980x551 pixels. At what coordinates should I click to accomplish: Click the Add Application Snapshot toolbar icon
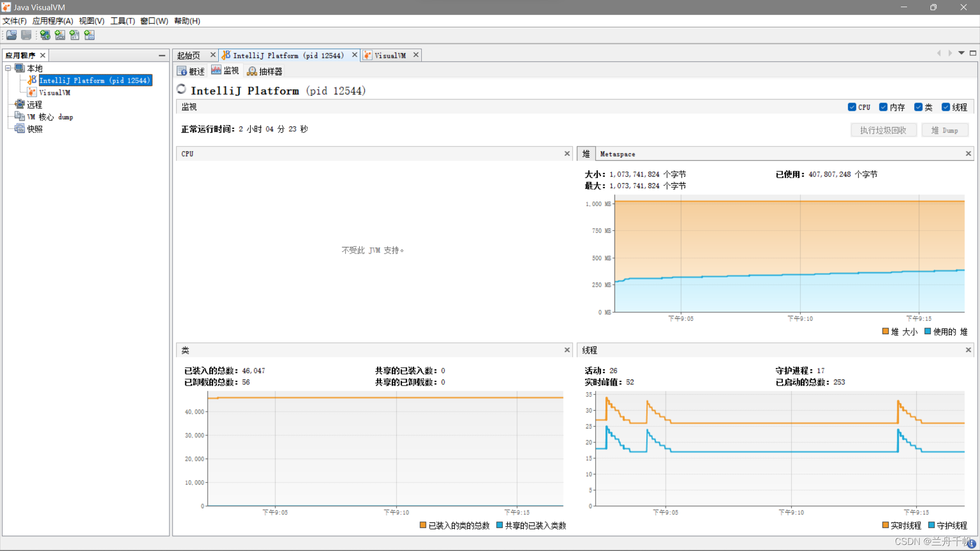[x=89, y=35]
